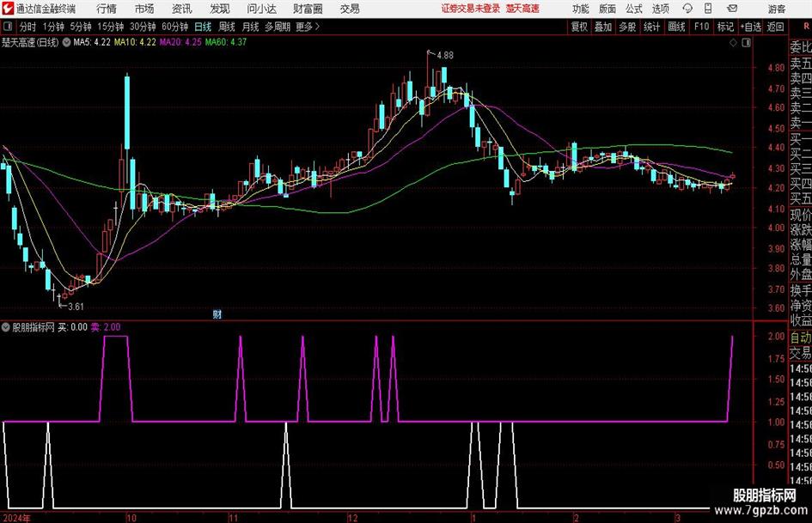Click the 财 marker on the chart

(217, 313)
